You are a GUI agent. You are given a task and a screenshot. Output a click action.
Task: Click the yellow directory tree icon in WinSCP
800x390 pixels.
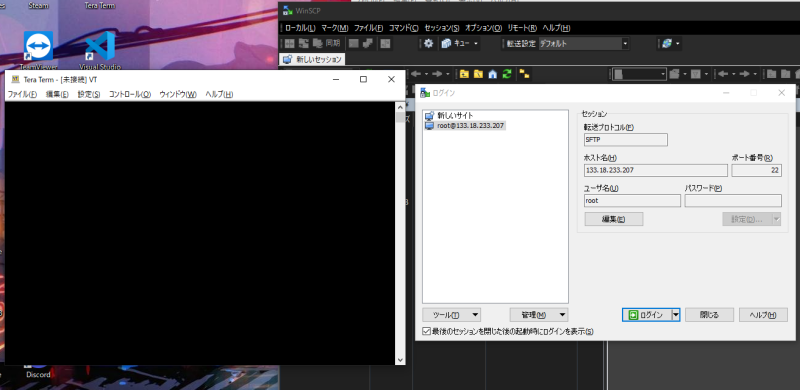click(524, 75)
